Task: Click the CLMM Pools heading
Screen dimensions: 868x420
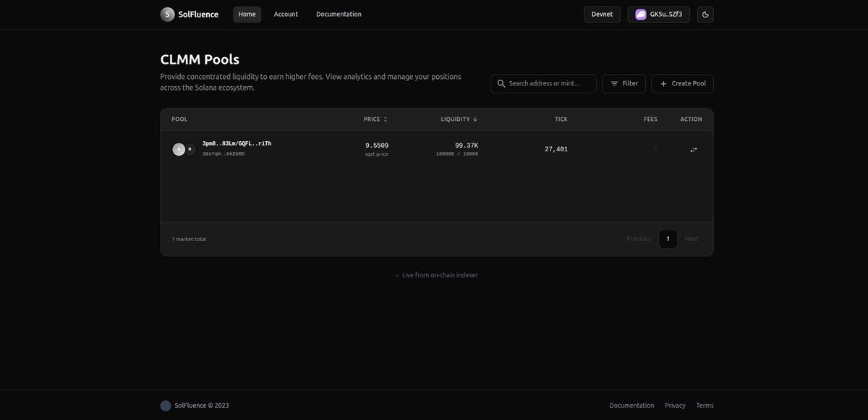Action: tap(200, 59)
